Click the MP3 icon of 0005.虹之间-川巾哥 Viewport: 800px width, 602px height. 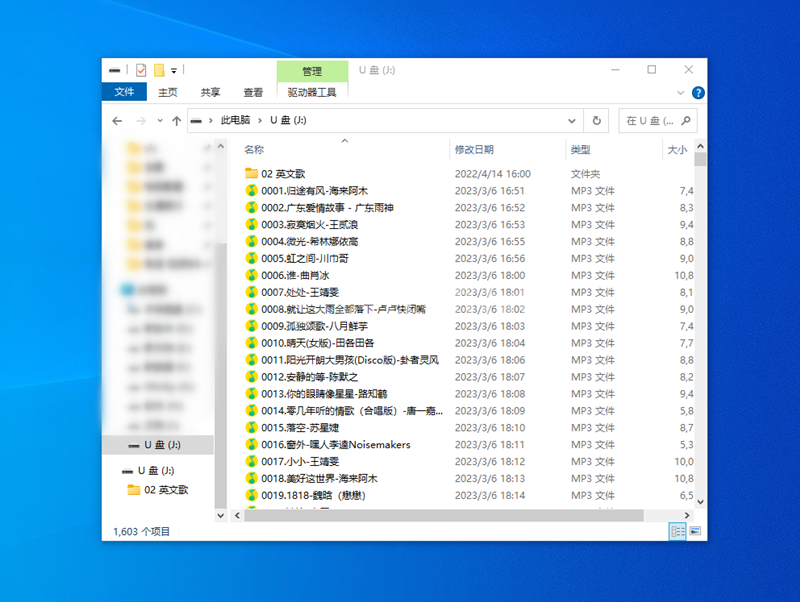point(251,258)
